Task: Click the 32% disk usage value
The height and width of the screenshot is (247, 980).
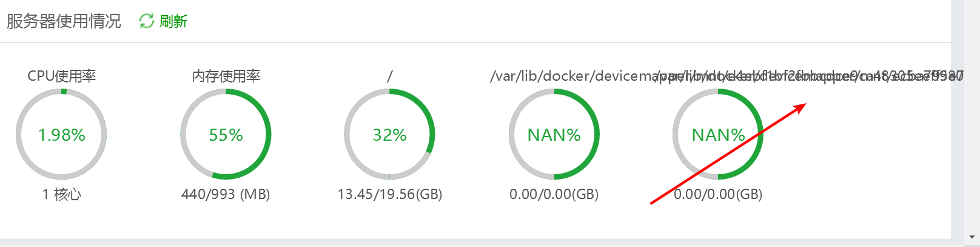Action: click(x=389, y=135)
